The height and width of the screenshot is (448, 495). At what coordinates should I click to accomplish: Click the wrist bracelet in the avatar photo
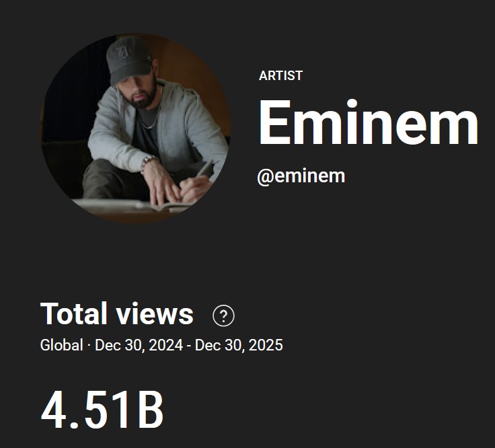148,161
